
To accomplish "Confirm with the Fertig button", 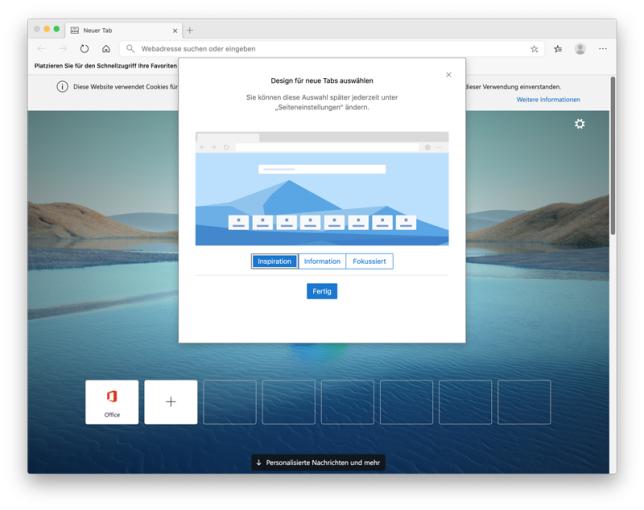I will tap(322, 291).
